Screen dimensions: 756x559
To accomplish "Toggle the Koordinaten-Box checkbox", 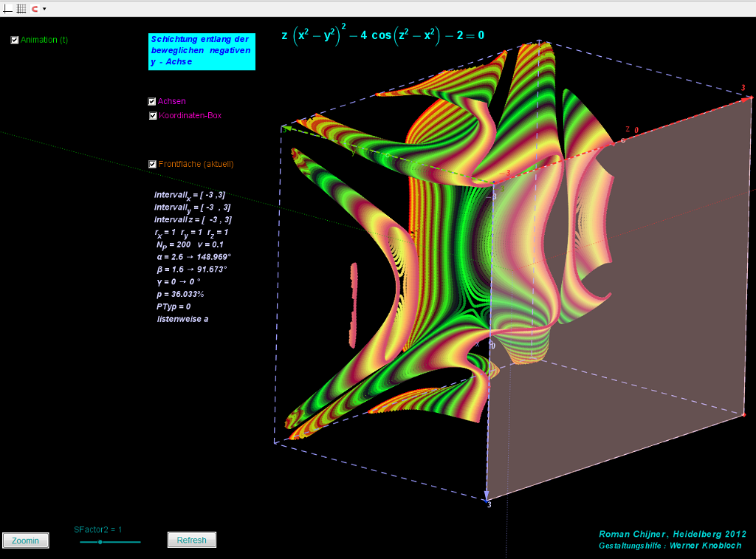I will (152, 116).
